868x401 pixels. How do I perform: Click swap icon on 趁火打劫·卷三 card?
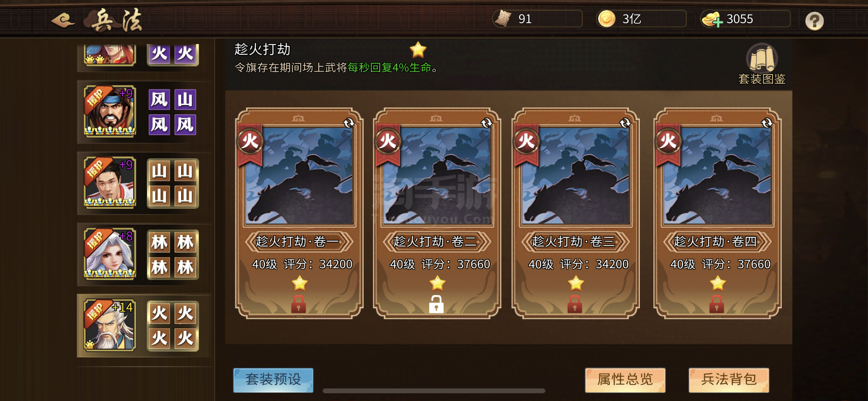[625, 123]
